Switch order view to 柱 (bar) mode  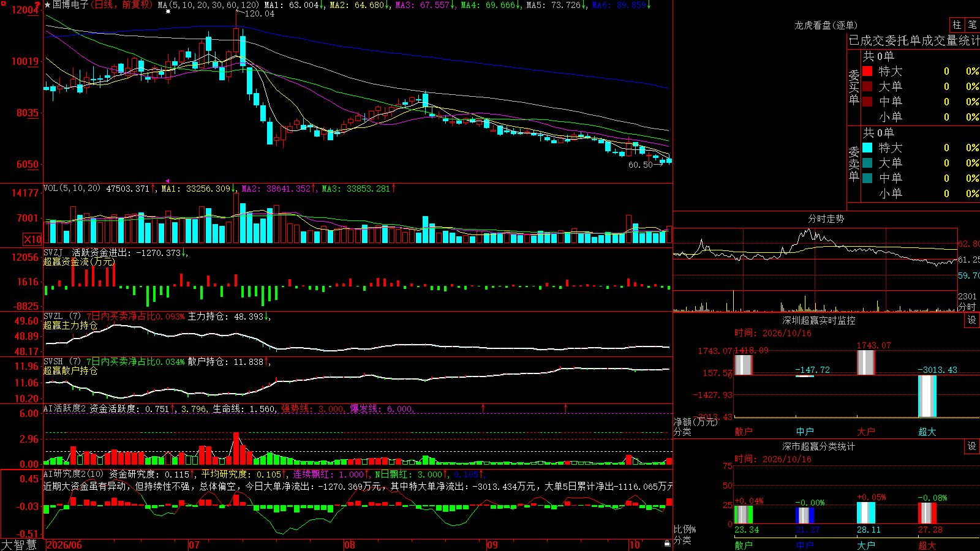pyautogui.click(x=957, y=25)
